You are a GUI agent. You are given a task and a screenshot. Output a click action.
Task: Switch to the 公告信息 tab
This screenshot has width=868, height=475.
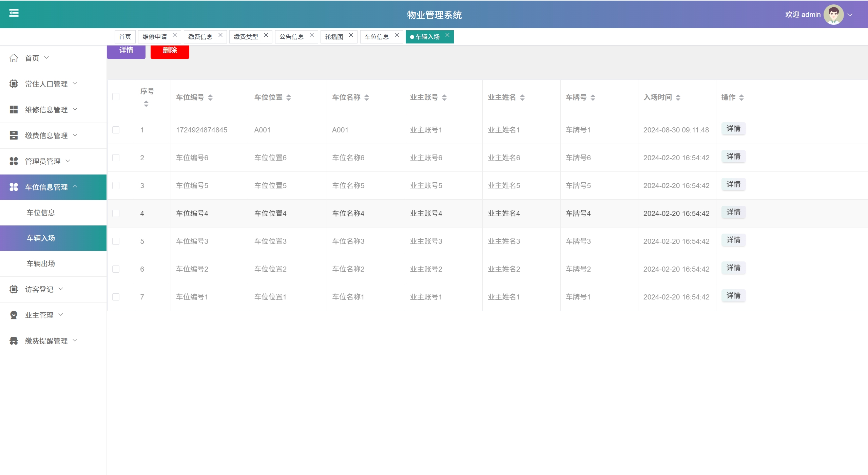291,37
